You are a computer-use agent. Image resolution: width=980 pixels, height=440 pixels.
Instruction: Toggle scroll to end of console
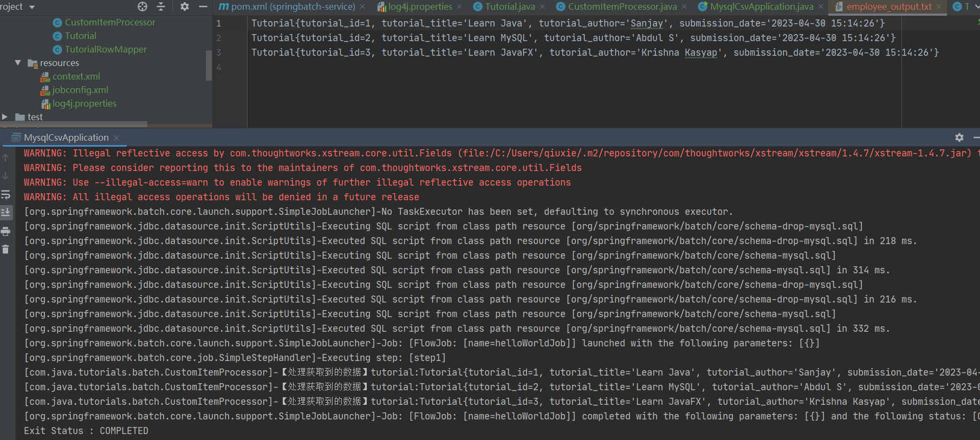point(5,213)
